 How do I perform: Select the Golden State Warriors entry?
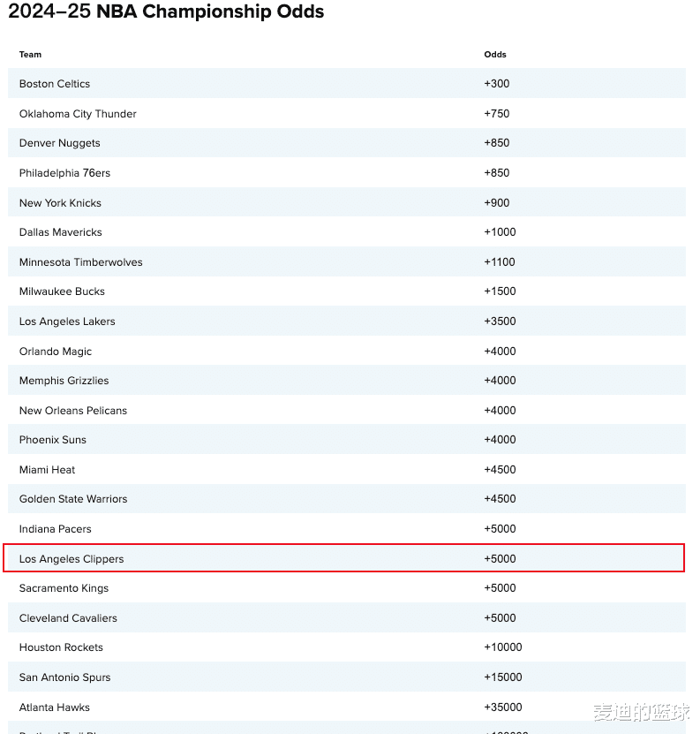tap(73, 499)
